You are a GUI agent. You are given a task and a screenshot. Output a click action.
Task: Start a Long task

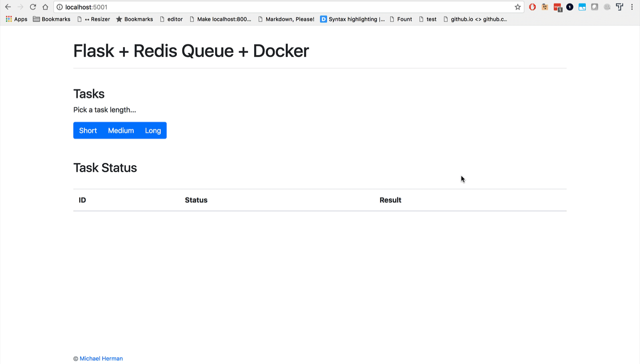coord(153,131)
